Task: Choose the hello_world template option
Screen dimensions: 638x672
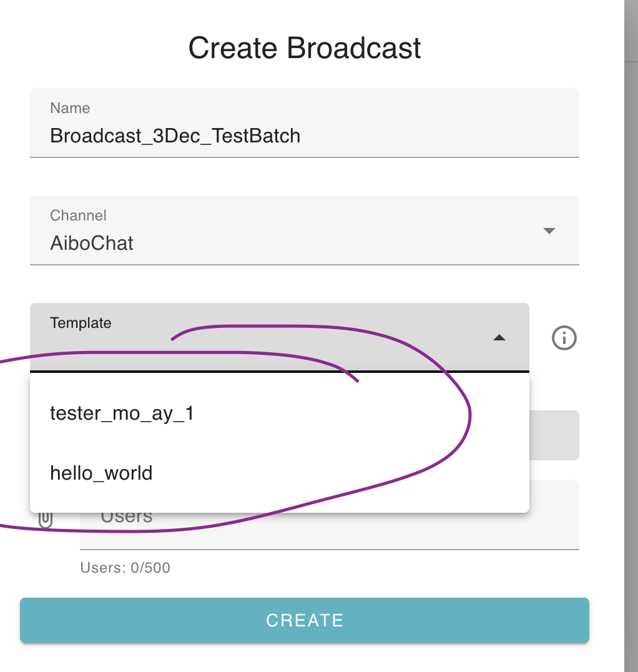Action: pos(101,473)
